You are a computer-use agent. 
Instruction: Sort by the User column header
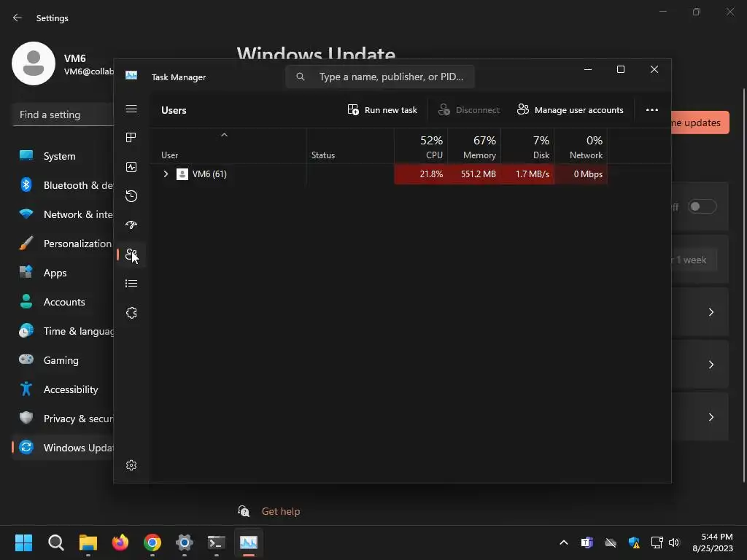(x=228, y=146)
